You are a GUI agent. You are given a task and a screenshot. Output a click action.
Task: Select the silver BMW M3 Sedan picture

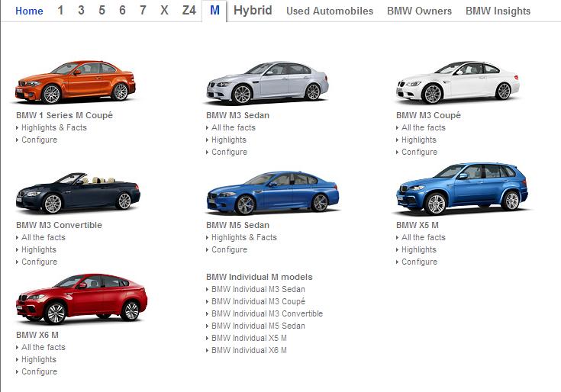266,82
